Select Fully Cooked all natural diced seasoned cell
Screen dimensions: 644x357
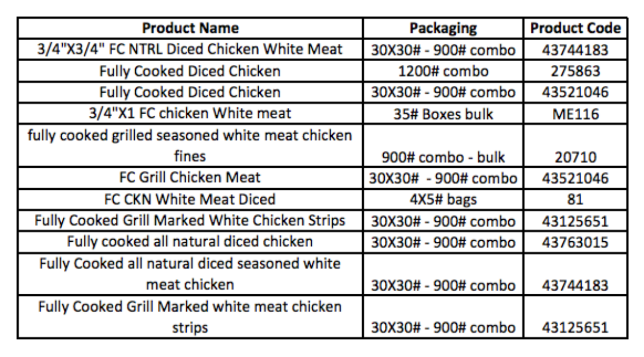coord(191,274)
